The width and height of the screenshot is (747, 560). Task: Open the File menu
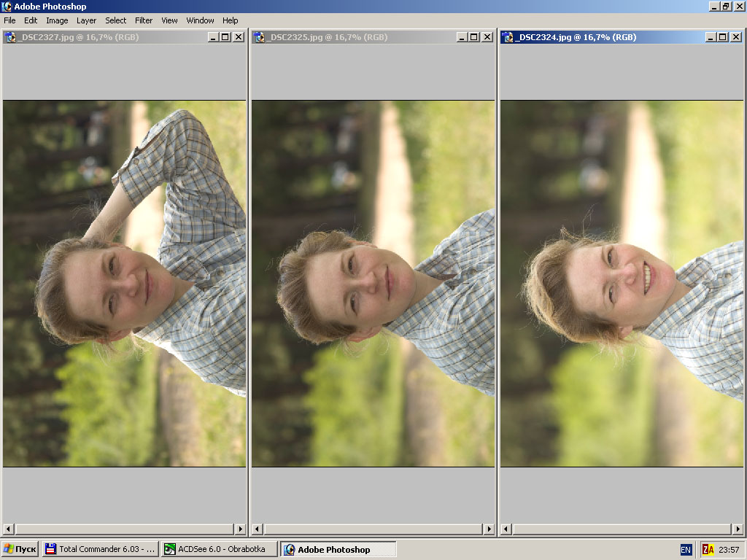(9, 20)
